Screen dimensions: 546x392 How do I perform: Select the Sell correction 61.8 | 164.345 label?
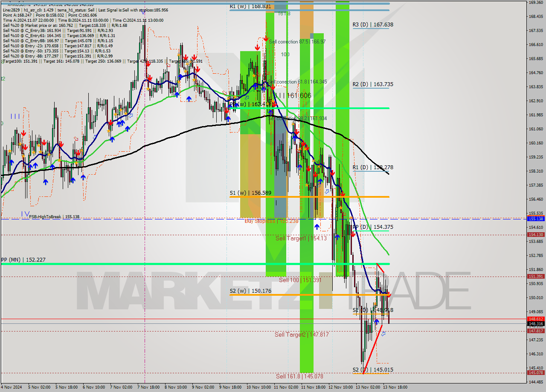(x=298, y=82)
